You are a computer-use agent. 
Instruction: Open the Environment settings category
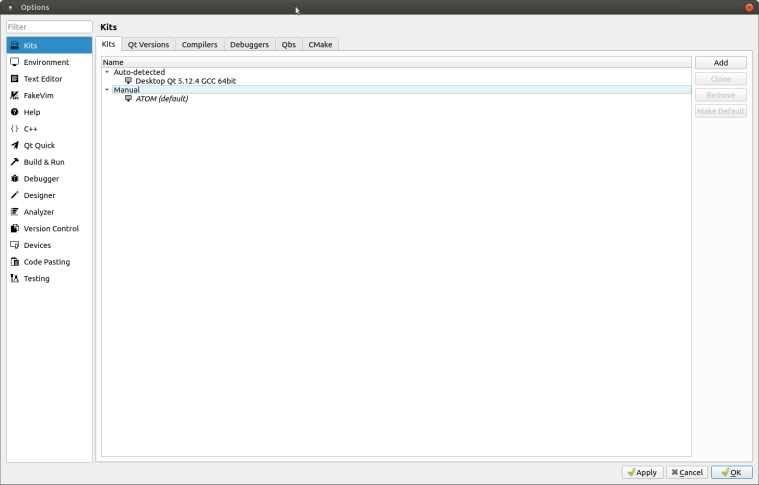pyautogui.click(x=46, y=62)
